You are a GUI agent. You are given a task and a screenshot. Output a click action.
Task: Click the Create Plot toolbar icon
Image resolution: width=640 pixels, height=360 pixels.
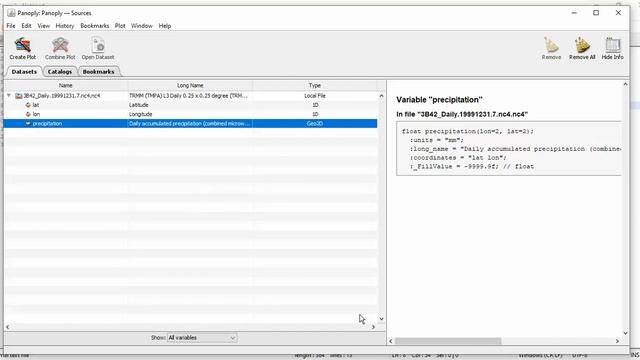(x=23, y=45)
